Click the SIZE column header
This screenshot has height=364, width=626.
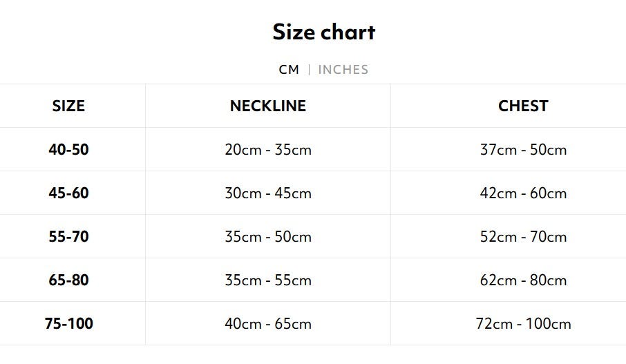click(x=68, y=106)
